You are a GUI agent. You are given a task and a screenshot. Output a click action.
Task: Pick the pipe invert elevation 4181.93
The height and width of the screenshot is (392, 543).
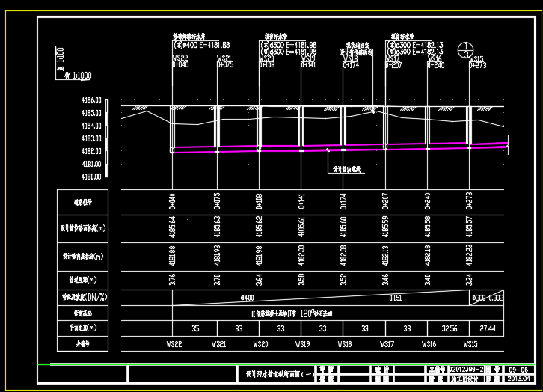coord(217,256)
